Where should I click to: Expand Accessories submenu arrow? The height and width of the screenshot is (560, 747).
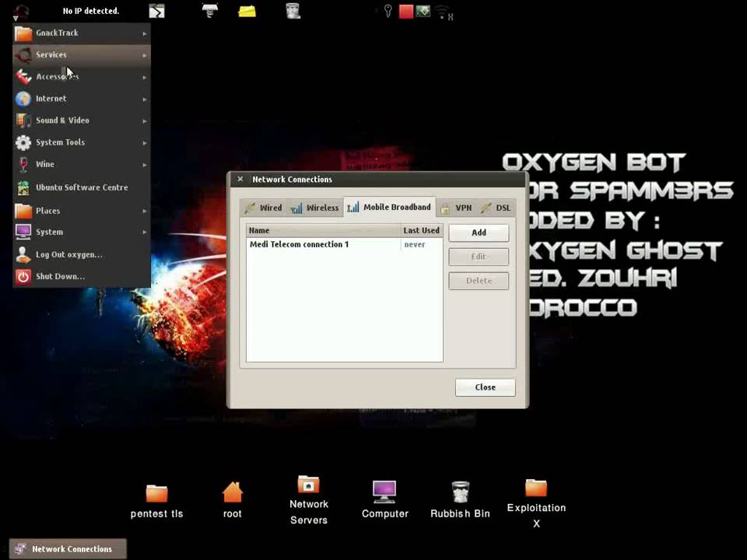(145, 77)
